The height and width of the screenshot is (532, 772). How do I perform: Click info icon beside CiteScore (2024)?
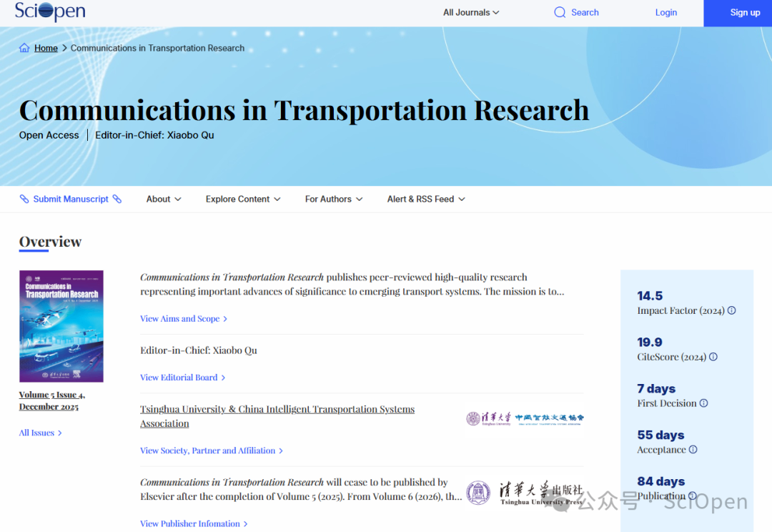(713, 357)
